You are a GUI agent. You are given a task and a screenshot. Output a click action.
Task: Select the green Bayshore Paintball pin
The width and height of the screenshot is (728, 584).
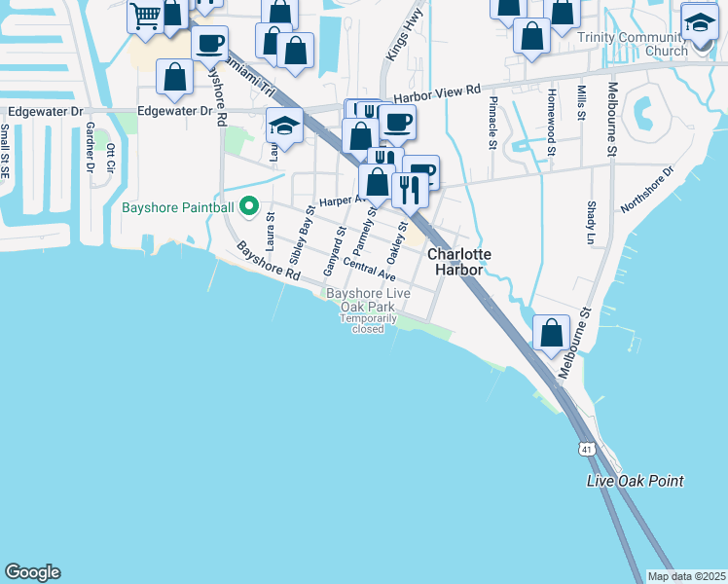249,206
